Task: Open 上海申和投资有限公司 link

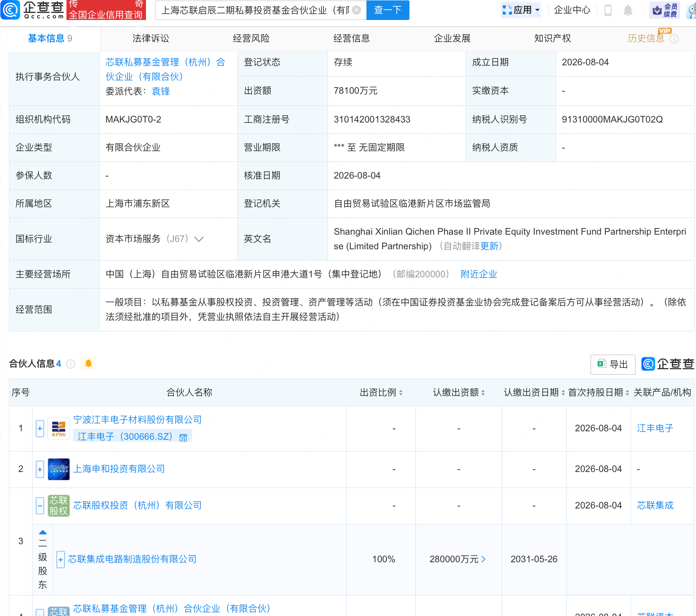Action: [x=119, y=469]
